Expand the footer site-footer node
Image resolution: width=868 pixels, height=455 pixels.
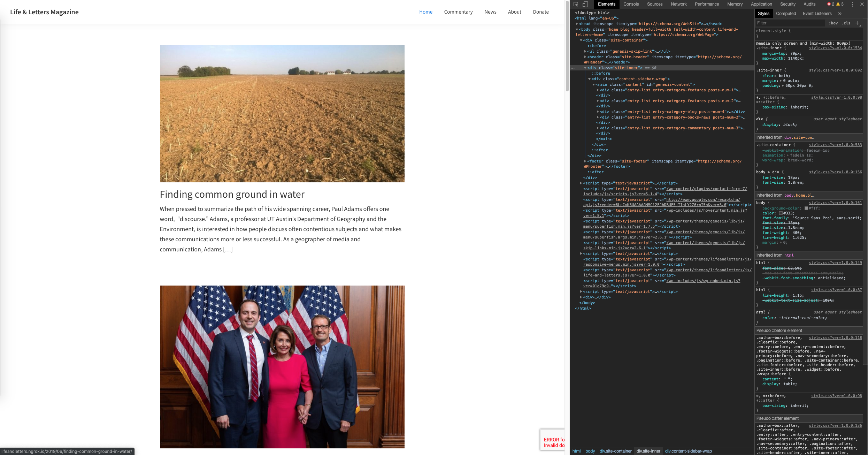[x=585, y=161]
